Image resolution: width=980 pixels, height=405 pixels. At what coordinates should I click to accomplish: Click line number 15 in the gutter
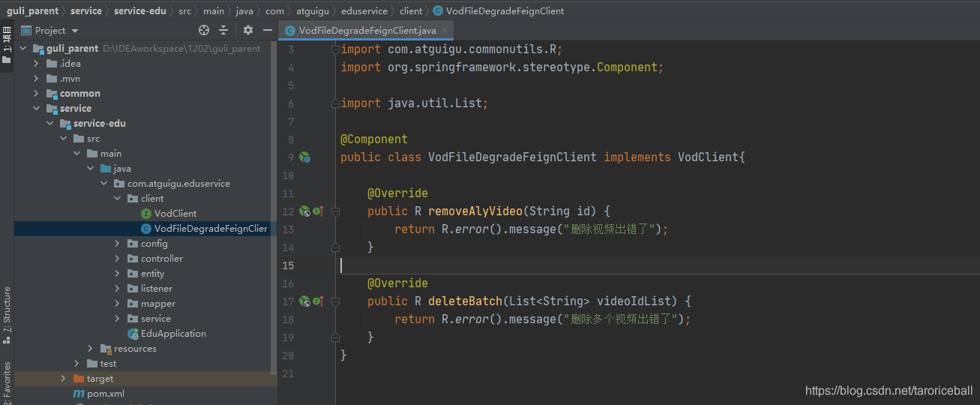click(x=289, y=265)
